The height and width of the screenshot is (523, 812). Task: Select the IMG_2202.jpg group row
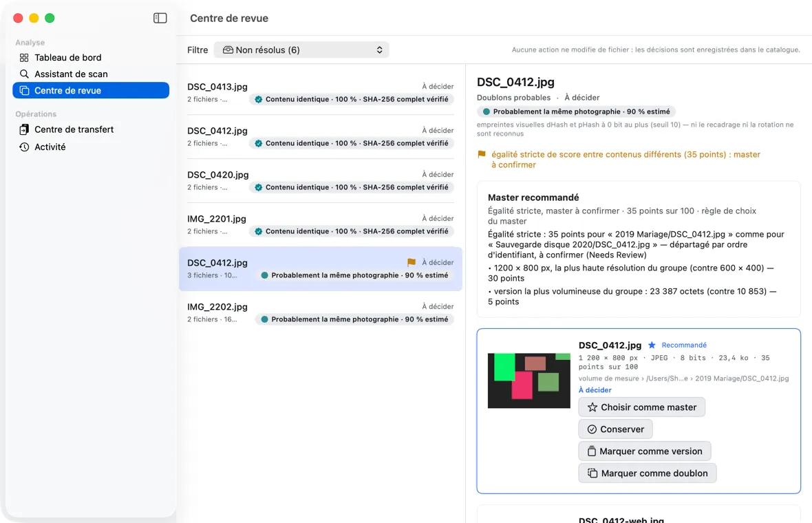(x=321, y=312)
